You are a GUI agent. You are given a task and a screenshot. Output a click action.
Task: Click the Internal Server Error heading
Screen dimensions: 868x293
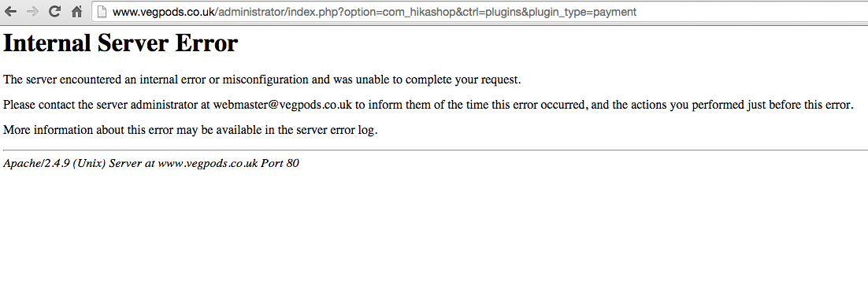click(x=121, y=43)
